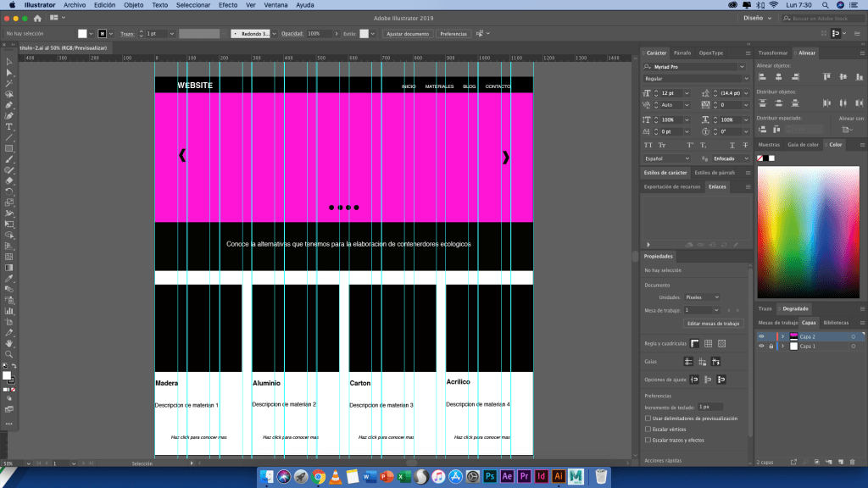
Task: Click the align left edges icon
Action: pyautogui.click(x=763, y=77)
